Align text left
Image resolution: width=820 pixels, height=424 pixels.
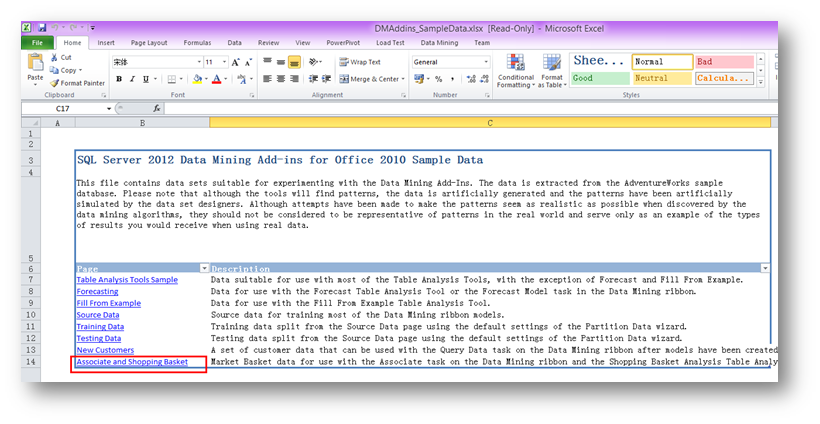(267, 79)
